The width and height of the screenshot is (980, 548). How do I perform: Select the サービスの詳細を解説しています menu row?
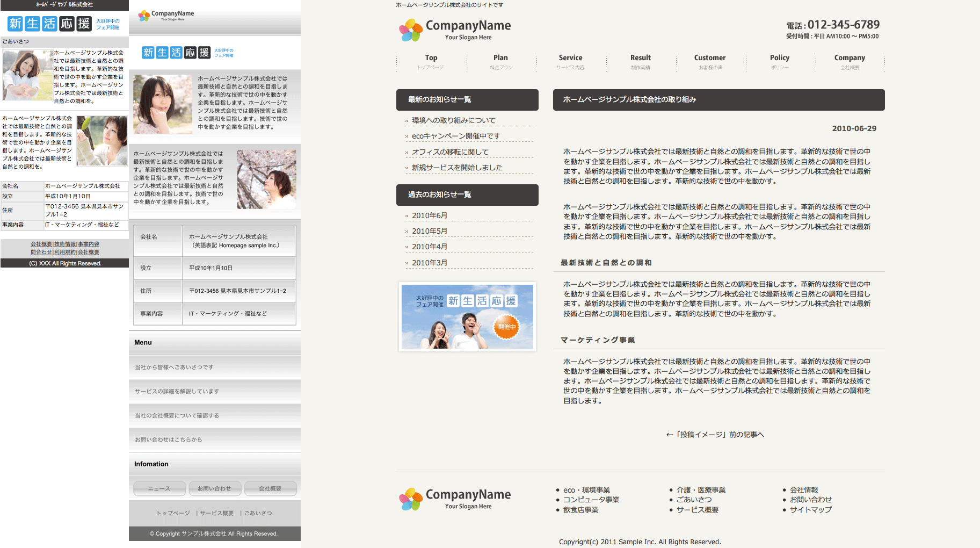[177, 392]
